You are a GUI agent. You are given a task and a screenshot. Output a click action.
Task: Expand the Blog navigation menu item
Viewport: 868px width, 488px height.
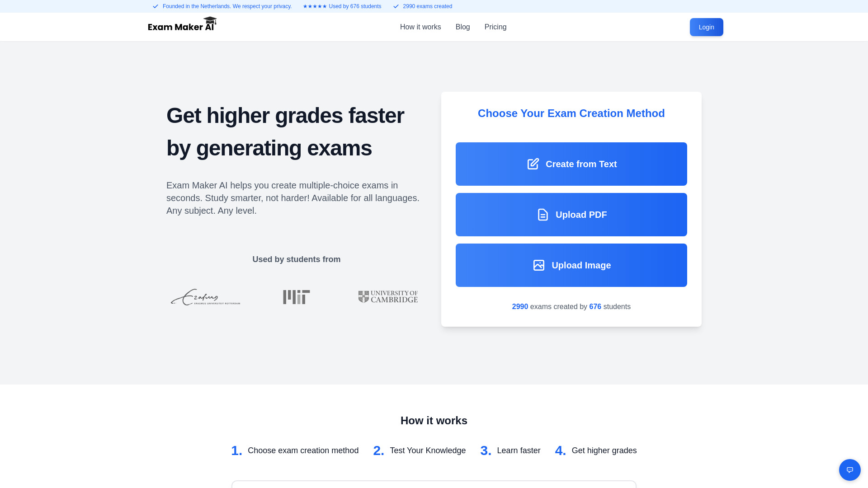coord(462,27)
